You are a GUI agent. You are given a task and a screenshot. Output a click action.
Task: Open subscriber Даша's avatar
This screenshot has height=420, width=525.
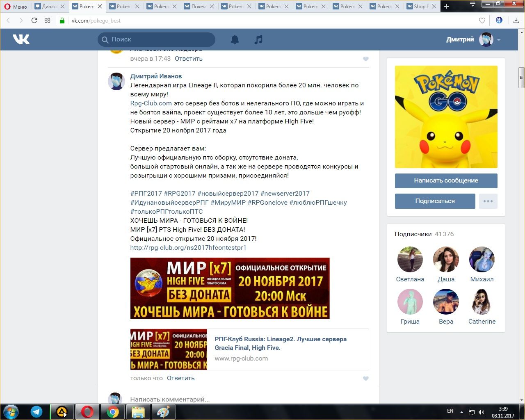click(446, 260)
